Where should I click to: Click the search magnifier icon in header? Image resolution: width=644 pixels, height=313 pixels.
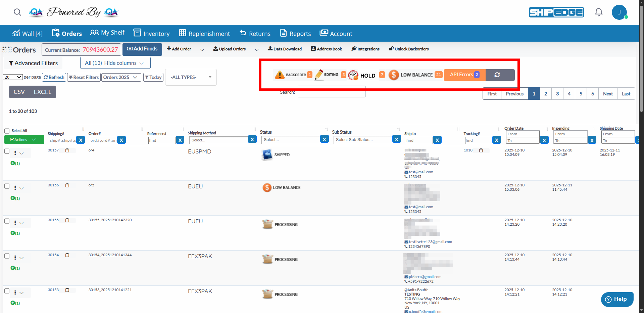[17, 12]
